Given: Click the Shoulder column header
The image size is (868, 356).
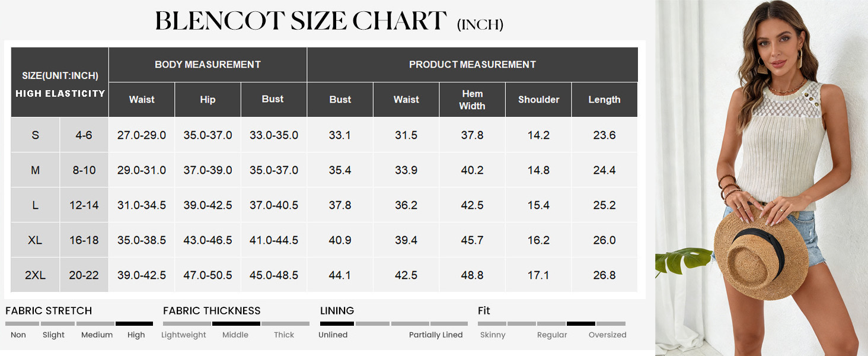Looking at the screenshot, I should click(538, 100).
